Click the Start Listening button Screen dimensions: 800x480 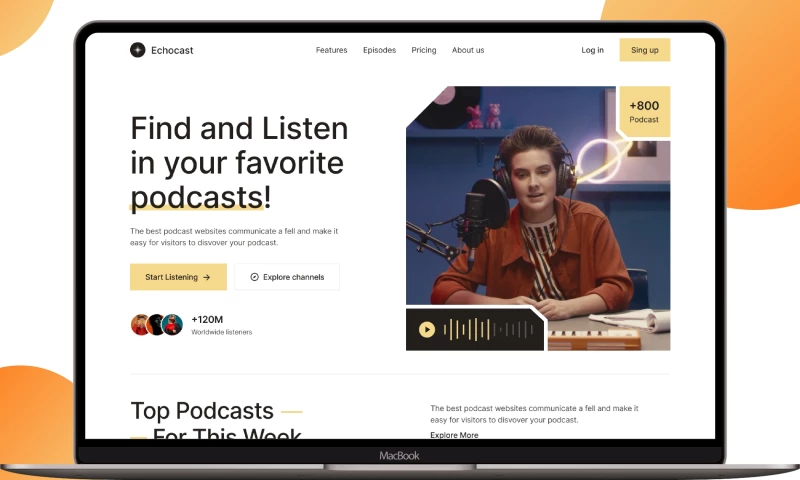179,277
